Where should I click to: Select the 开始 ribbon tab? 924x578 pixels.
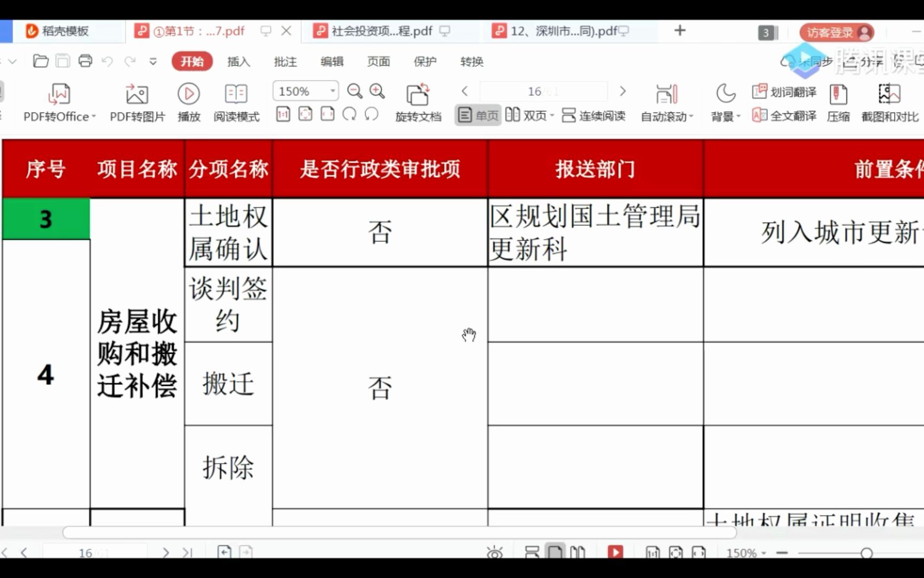point(192,62)
